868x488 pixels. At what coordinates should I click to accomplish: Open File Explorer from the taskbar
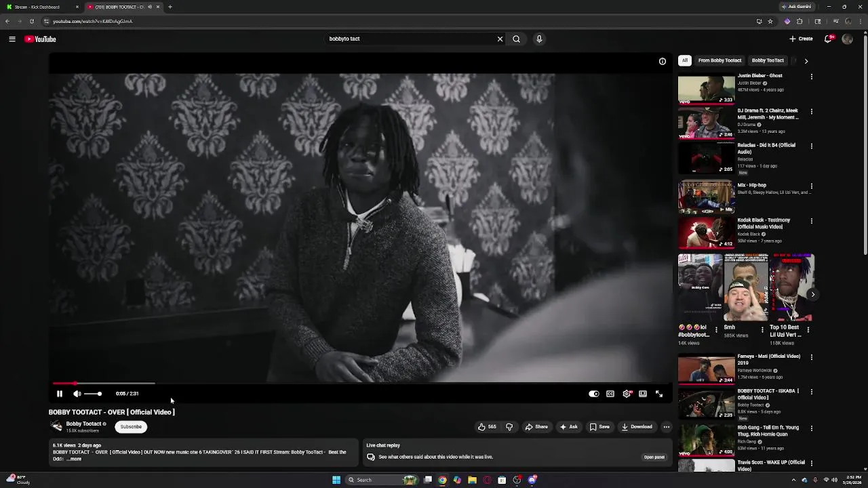(x=472, y=480)
